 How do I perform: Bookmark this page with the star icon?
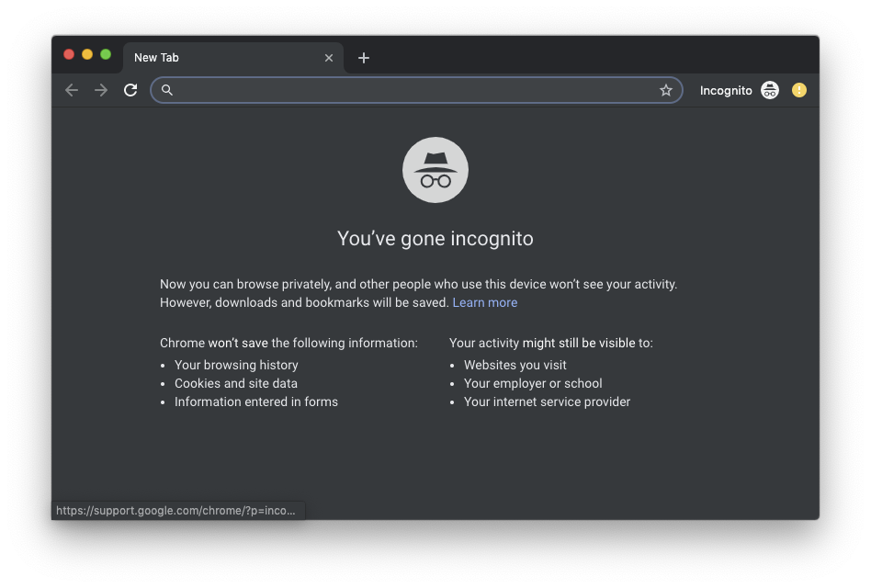(666, 90)
